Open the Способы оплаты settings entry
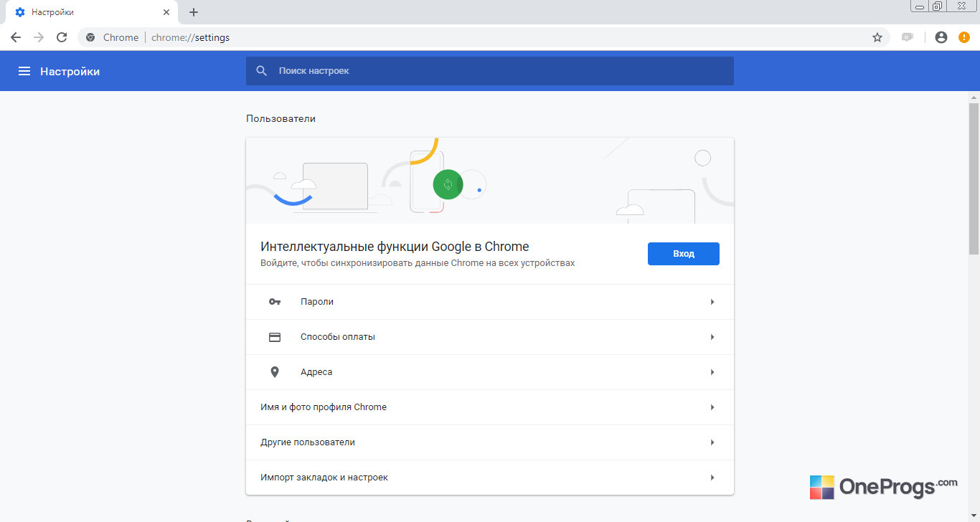The height and width of the screenshot is (522, 980). 490,337
